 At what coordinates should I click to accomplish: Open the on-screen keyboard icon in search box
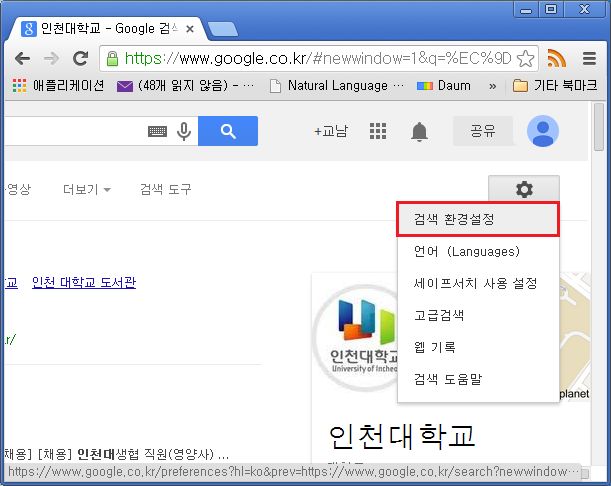pos(157,131)
